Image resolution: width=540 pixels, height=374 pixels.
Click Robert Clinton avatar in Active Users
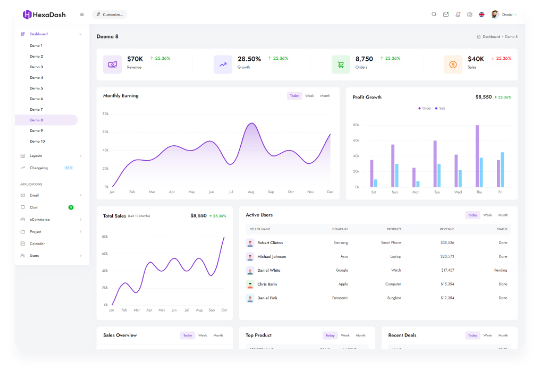pyautogui.click(x=250, y=243)
